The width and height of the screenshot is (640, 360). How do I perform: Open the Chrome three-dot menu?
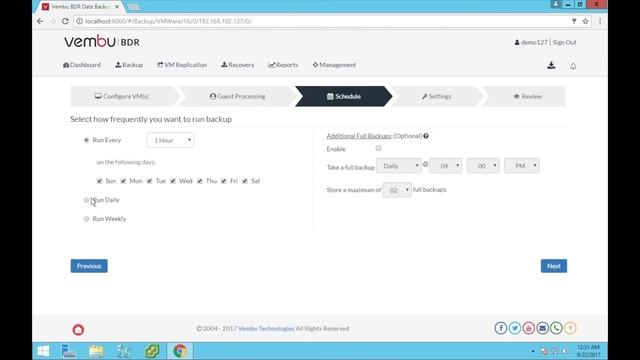point(600,21)
